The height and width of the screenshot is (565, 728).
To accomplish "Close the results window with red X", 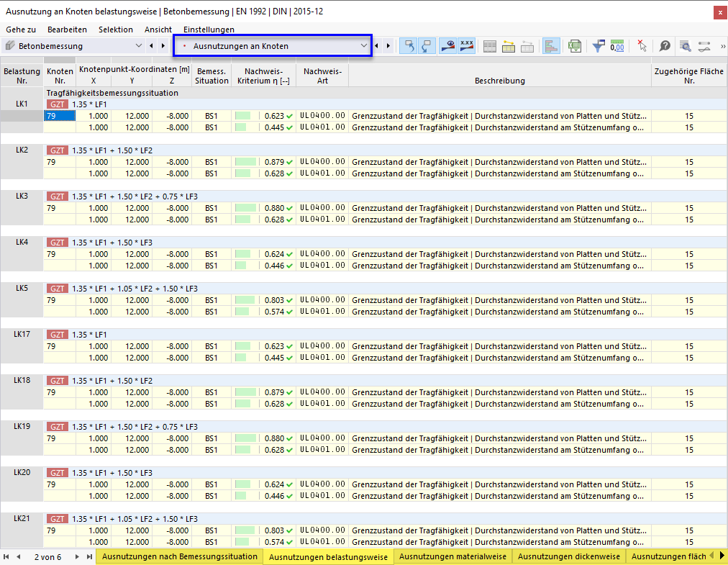I will 719,12.
